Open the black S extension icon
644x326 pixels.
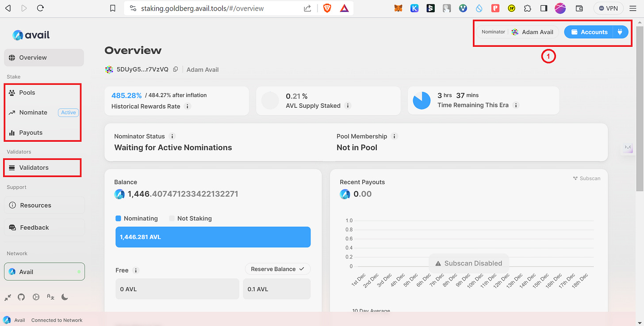pyautogui.click(x=431, y=8)
